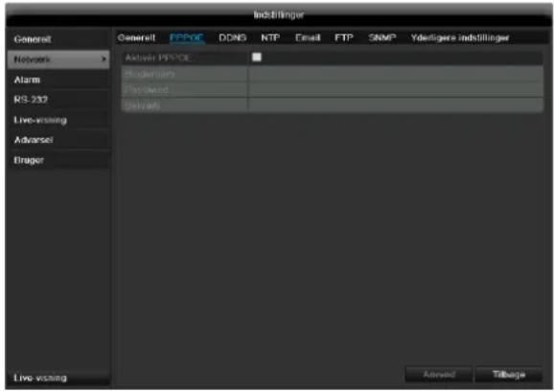
Task: Switch to the DDNS tab
Action: point(232,37)
